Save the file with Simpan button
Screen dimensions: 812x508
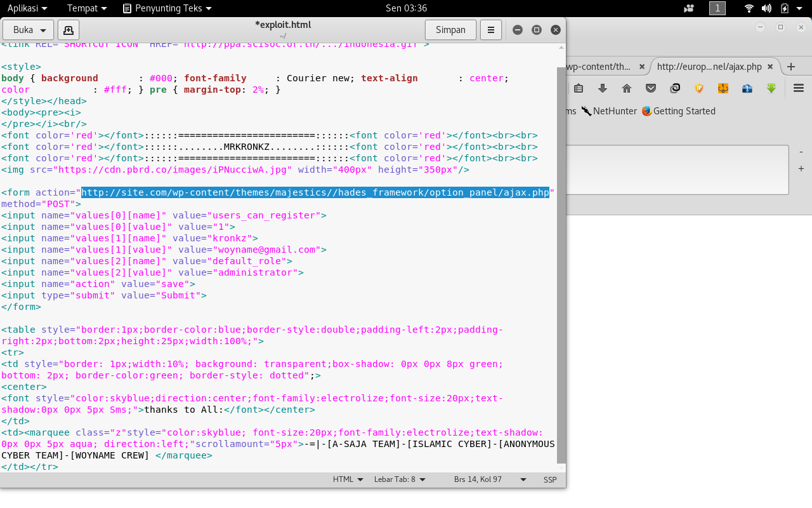pos(450,30)
